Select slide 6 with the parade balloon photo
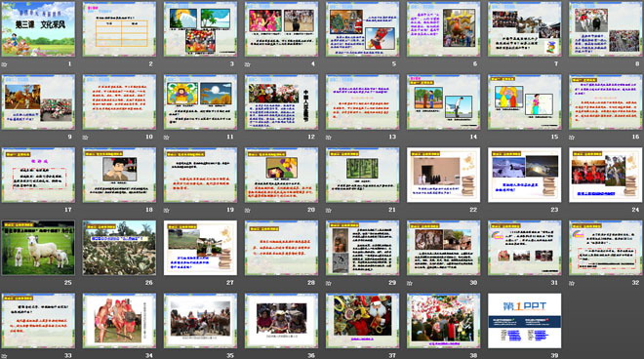 [444, 29]
